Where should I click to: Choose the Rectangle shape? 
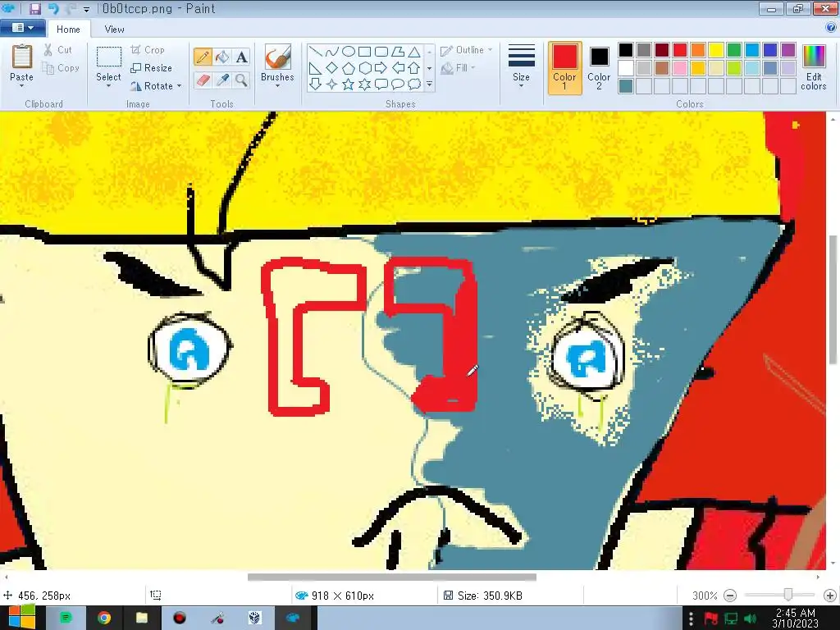coord(365,52)
